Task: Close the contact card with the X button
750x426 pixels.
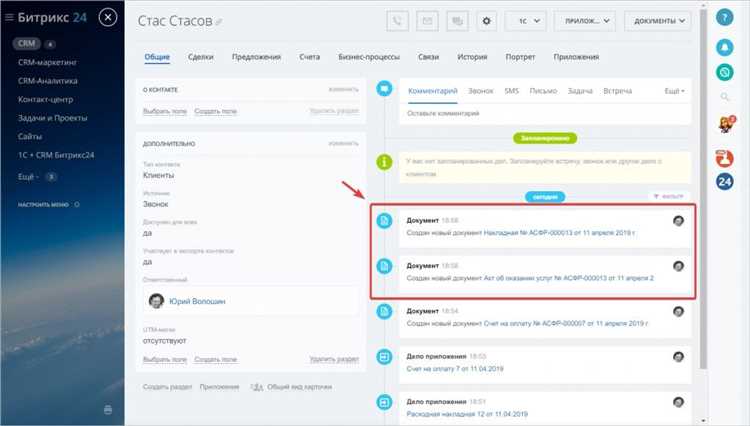Action: (x=108, y=18)
